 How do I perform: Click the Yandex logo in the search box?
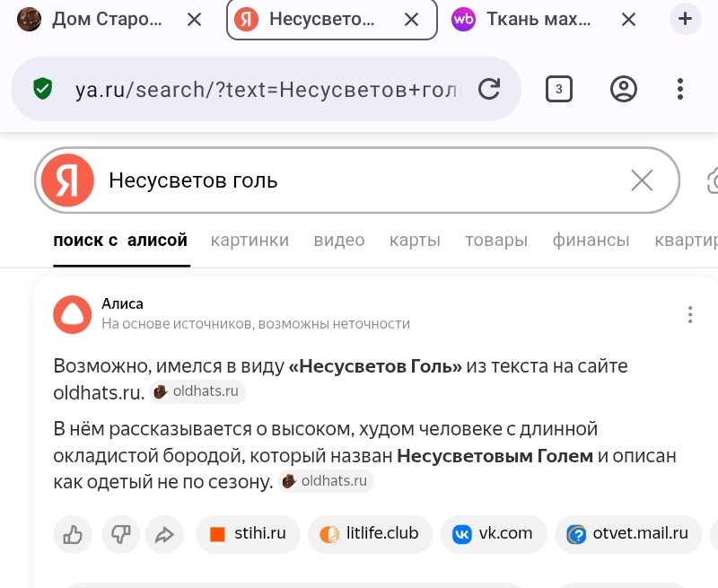coord(68,180)
